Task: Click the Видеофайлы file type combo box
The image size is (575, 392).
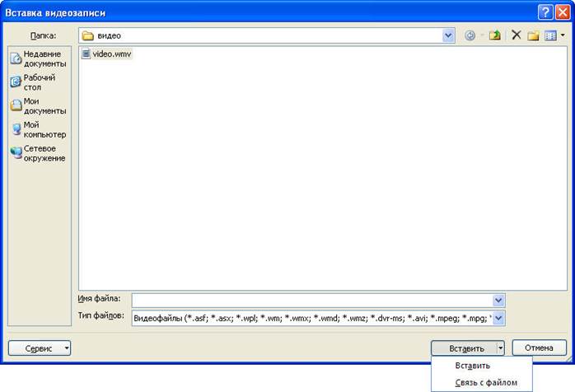Action: [x=318, y=318]
